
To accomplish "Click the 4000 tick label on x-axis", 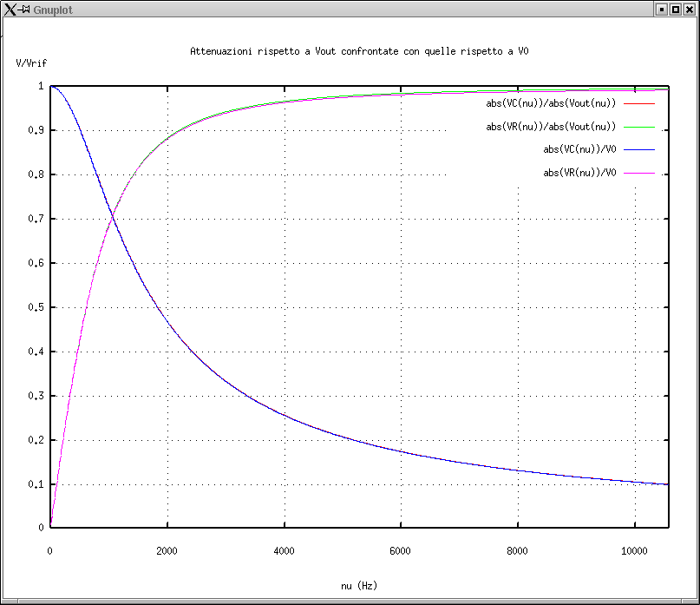I will point(284,550).
